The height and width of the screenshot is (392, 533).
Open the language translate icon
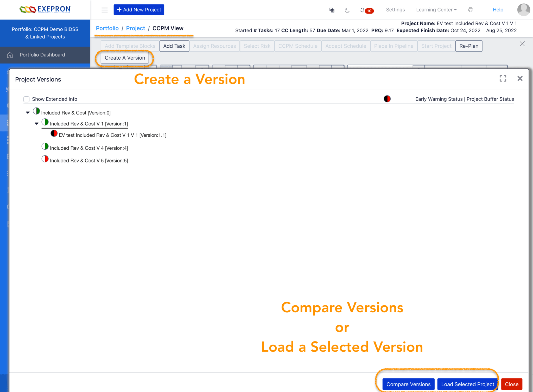tap(332, 10)
